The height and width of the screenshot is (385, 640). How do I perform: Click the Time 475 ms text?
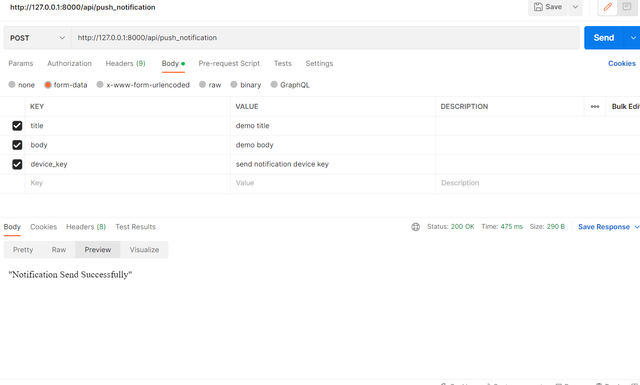click(x=502, y=227)
